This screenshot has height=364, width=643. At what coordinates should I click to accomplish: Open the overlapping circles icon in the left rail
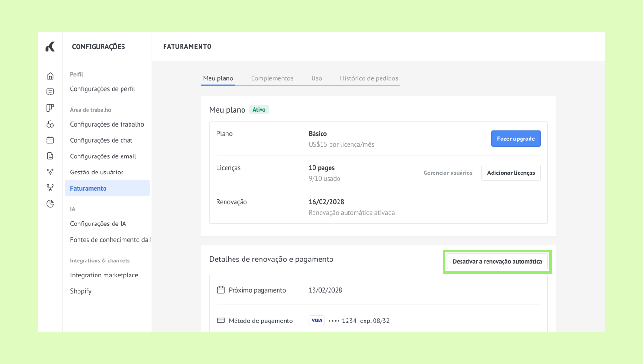point(50,124)
